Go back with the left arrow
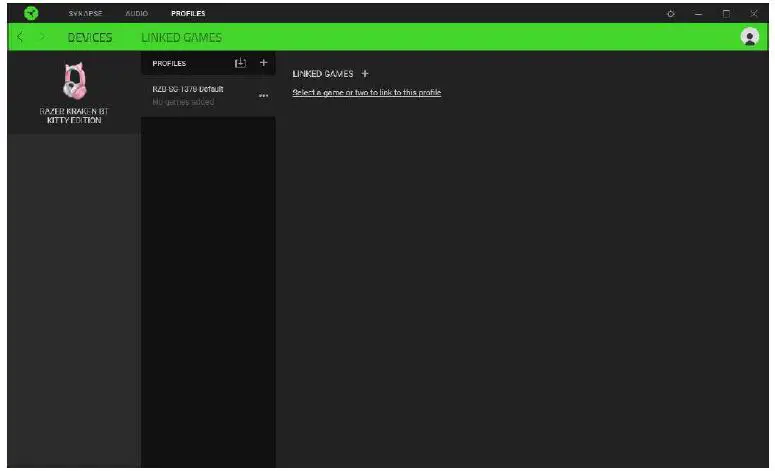 click(20, 37)
